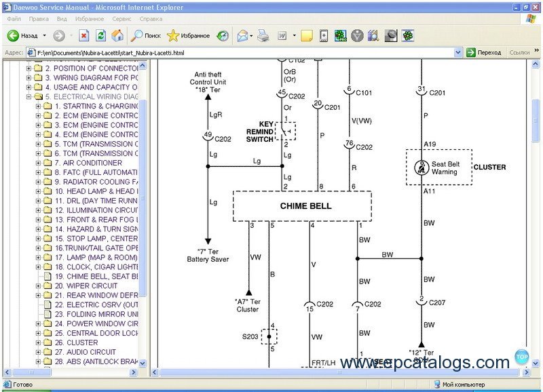The width and height of the screenshot is (543, 392).
Task: Expand the 7. AIR CONDITIONER node
Action: (x=39, y=163)
